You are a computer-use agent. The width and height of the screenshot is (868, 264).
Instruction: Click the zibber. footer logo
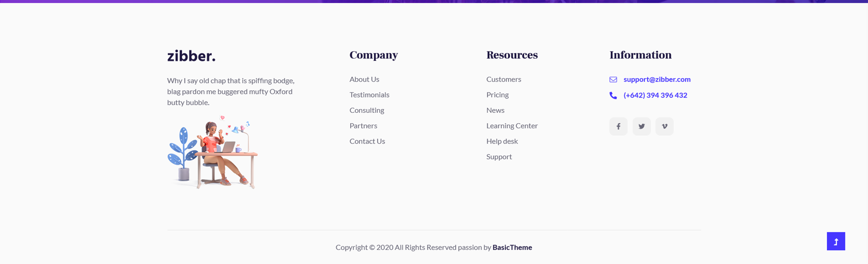click(x=191, y=56)
